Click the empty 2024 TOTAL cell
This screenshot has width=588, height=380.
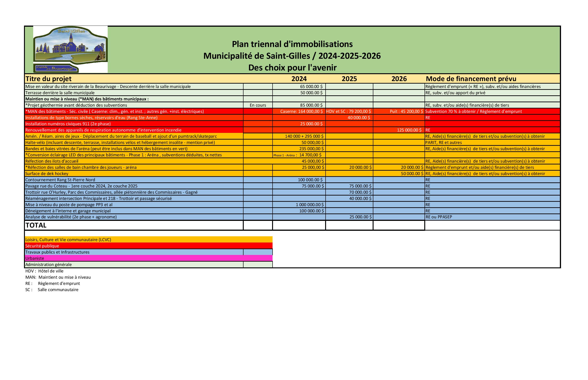coord(299,225)
